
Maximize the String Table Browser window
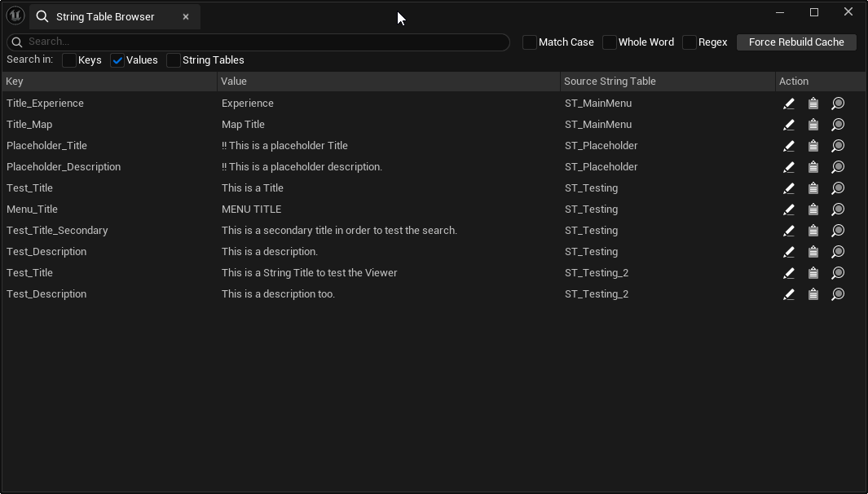tap(813, 12)
